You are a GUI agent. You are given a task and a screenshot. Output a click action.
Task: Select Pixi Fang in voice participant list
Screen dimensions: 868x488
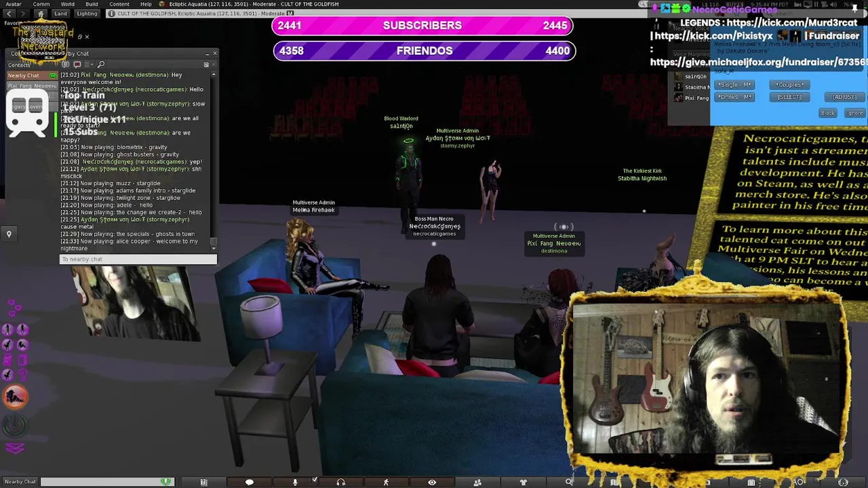pos(692,98)
